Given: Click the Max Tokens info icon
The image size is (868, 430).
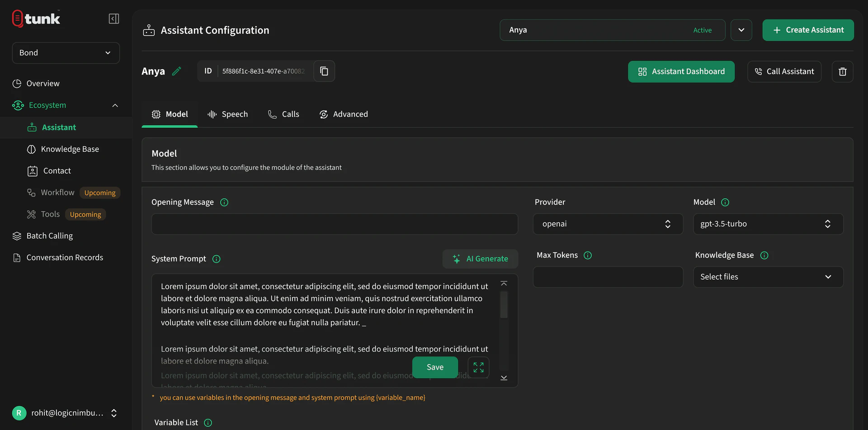Looking at the screenshot, I should (588, 256).
